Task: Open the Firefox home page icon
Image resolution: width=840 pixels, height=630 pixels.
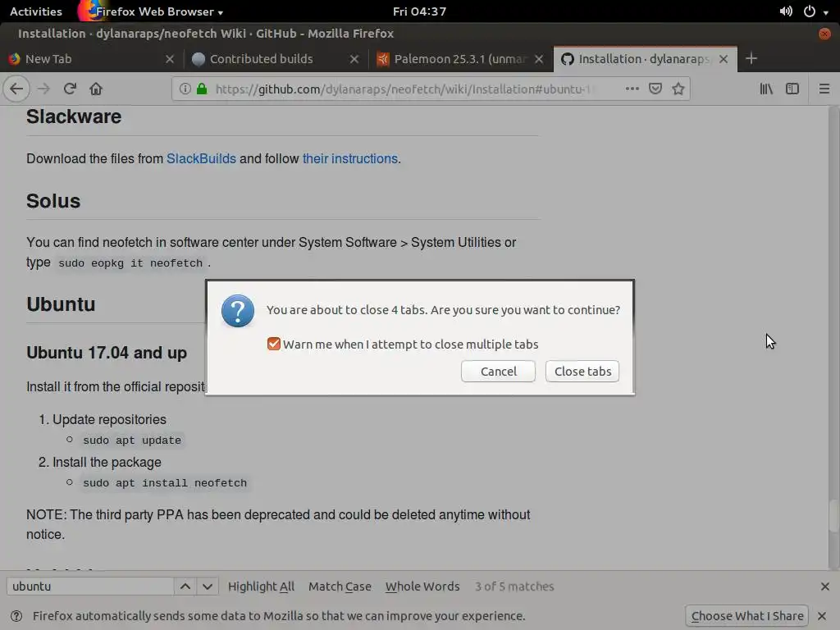Action: tap(96, 89)
